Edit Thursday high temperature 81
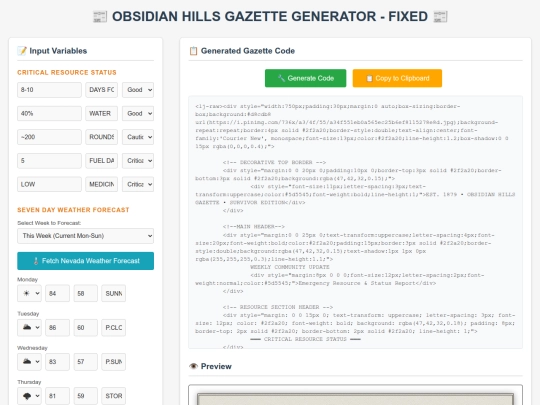 point(58,396)
